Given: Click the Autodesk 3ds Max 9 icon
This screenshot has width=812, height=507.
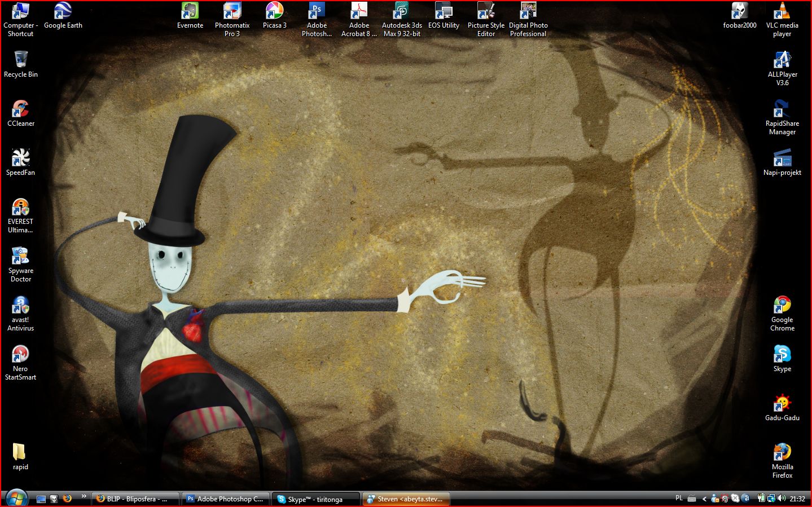Looking at the screenshot, I should (x=402, y=11).
